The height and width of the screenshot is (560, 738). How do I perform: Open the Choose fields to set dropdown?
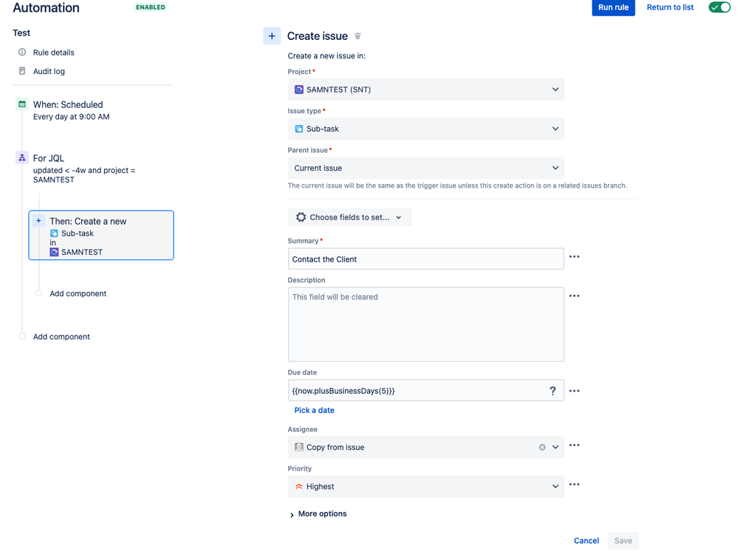pyautogui.click(x=349, y=217)
